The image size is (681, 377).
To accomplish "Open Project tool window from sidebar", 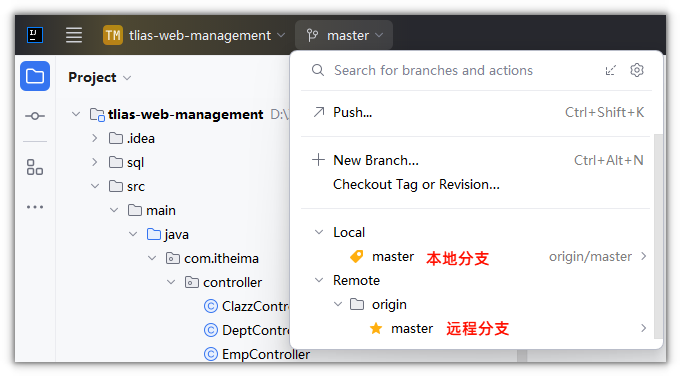I will (x=35, y=76).
